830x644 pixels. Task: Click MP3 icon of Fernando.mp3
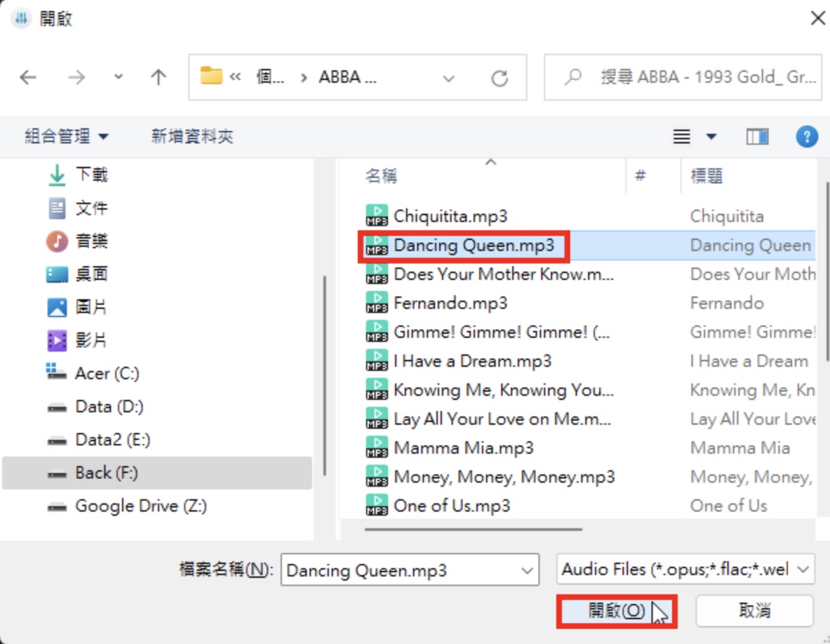pos(376,303)
